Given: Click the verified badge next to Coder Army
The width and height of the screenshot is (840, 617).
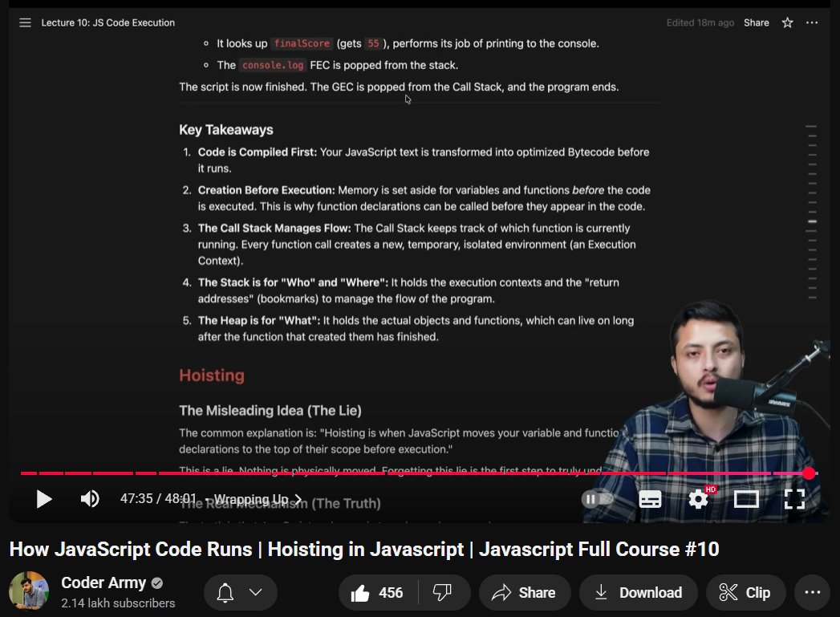Looking at the screenshot, I should click(x=157, y=582).
